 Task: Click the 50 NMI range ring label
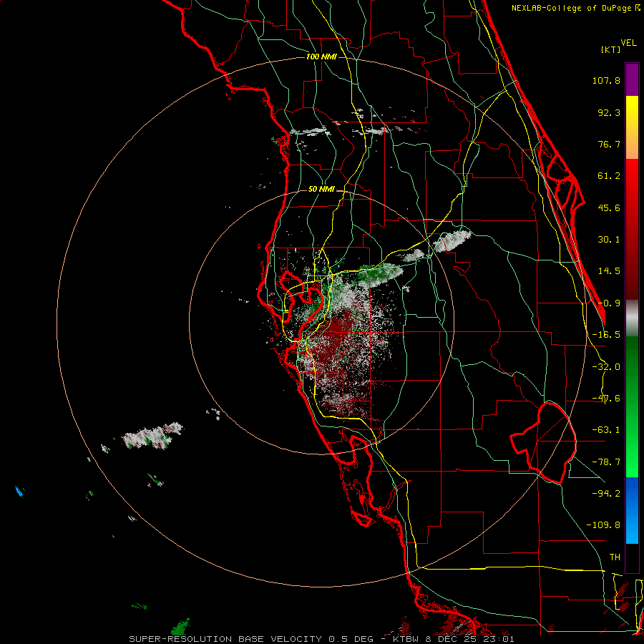[321, 189]
